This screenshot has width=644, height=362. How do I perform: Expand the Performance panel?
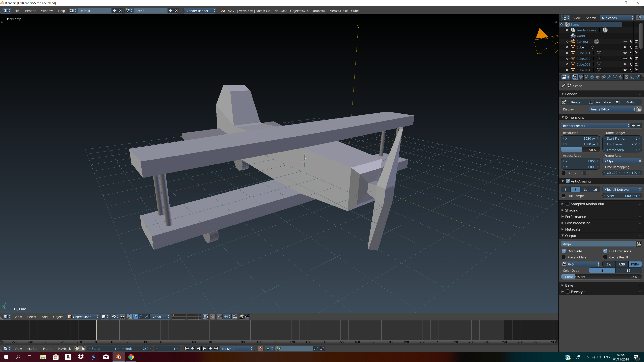[575, 217]
